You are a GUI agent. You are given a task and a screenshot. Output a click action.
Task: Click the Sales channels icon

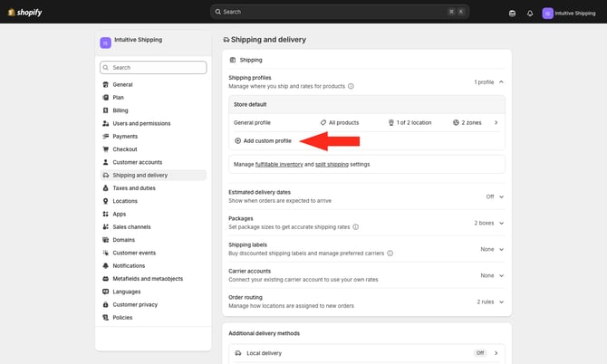[x=105, y=227]
